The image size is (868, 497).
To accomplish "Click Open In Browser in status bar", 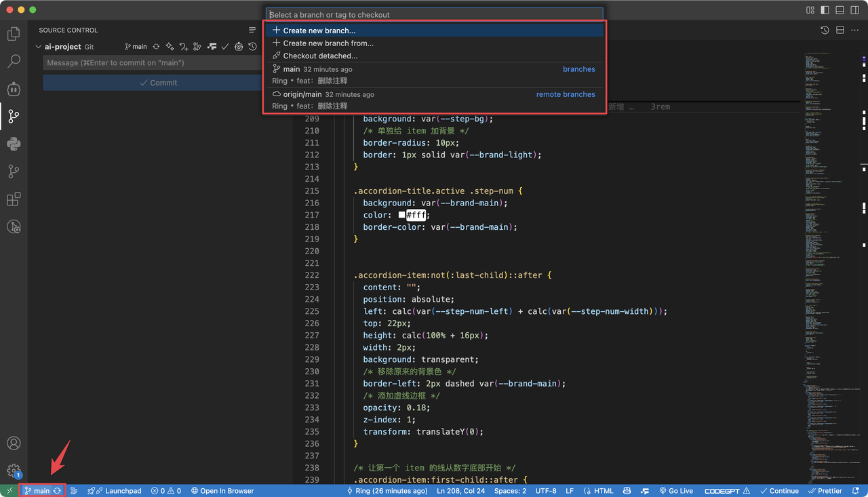I will 222,491.
